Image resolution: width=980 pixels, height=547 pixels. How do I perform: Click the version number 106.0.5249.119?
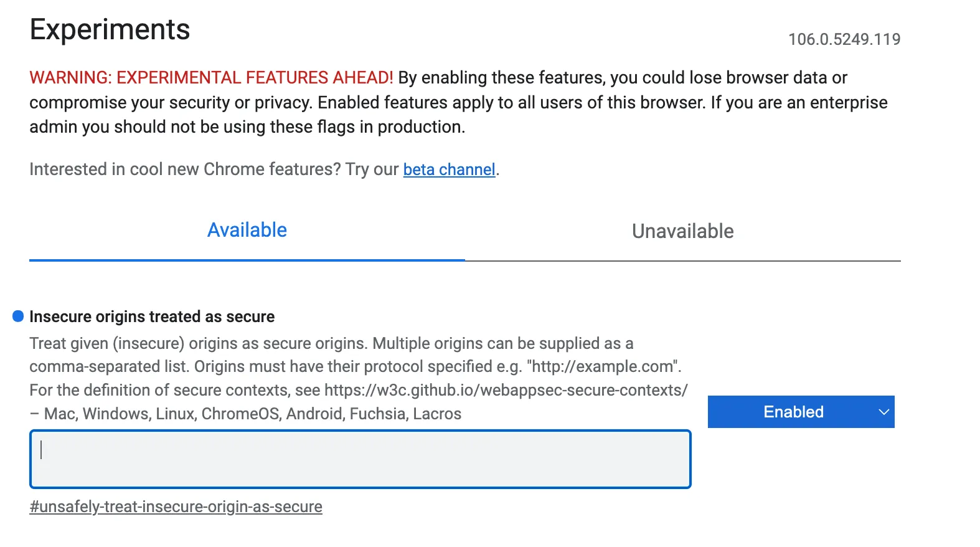tap(844, 39)
